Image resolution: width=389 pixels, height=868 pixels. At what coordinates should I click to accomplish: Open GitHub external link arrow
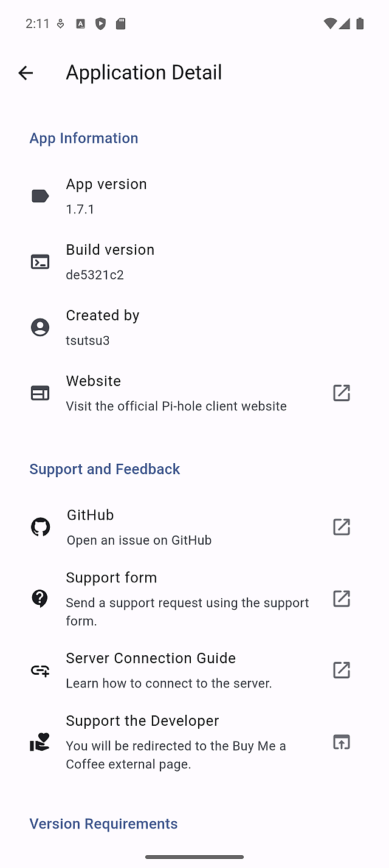(342, 527)
